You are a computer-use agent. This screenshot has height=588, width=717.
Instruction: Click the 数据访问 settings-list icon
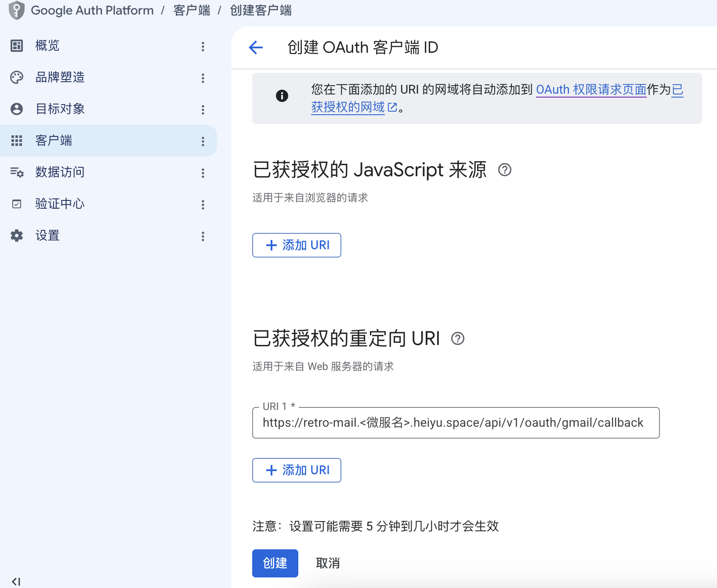(17, 172)
